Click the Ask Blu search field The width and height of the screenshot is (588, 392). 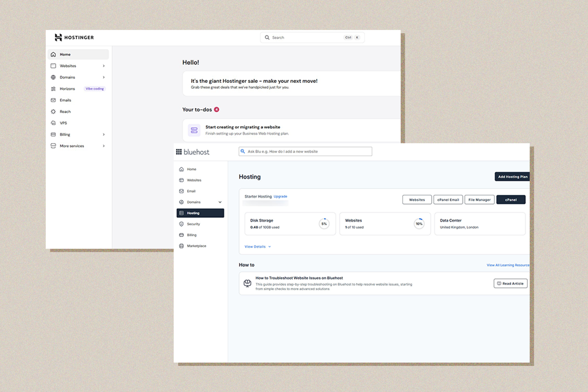[305, 151]
